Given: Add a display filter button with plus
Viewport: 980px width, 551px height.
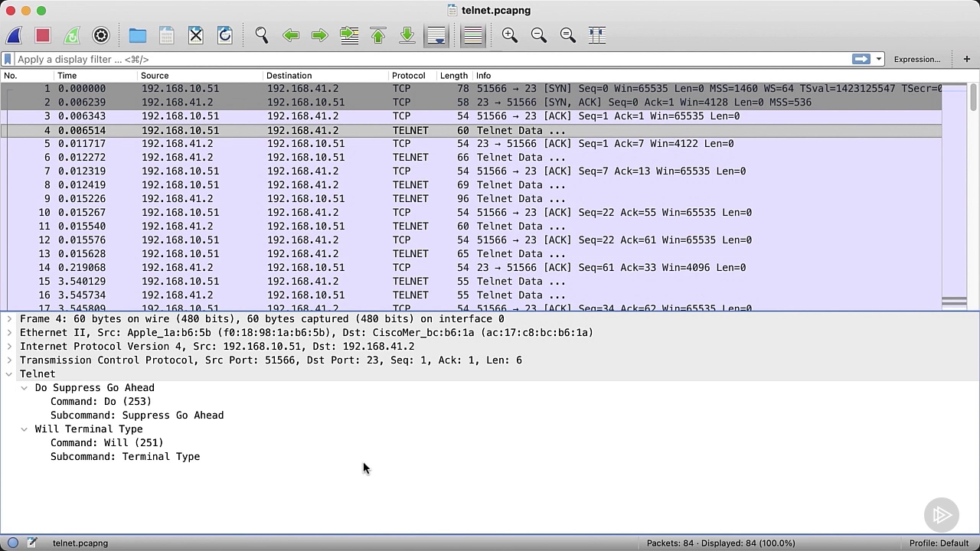Looking at the screenshot, I should tap(967, 59).
